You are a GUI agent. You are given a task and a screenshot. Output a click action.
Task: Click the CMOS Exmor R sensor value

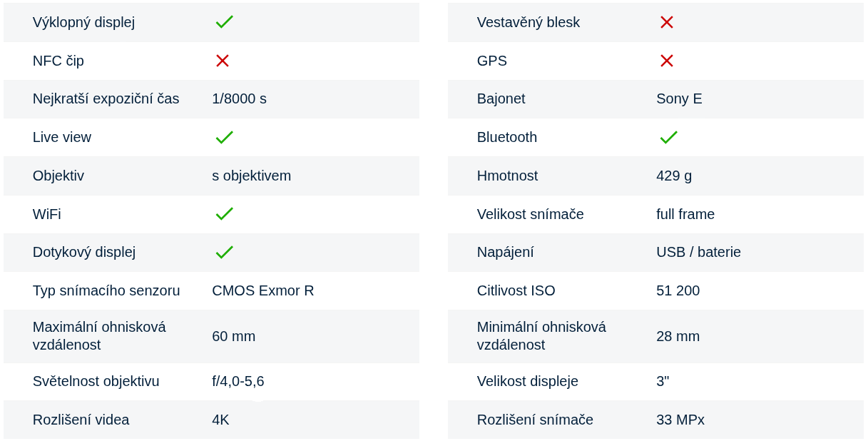click(x=262, y=290)
